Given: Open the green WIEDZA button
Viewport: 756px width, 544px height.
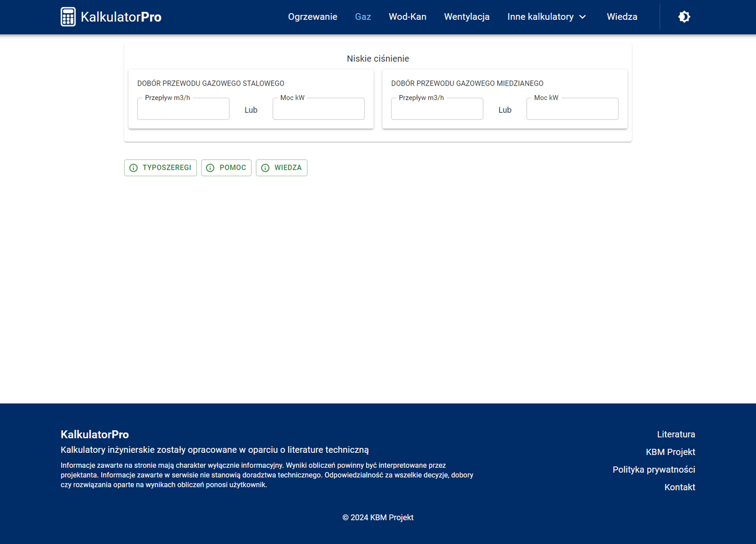Looking at the screenshot, I should [282, 168].
